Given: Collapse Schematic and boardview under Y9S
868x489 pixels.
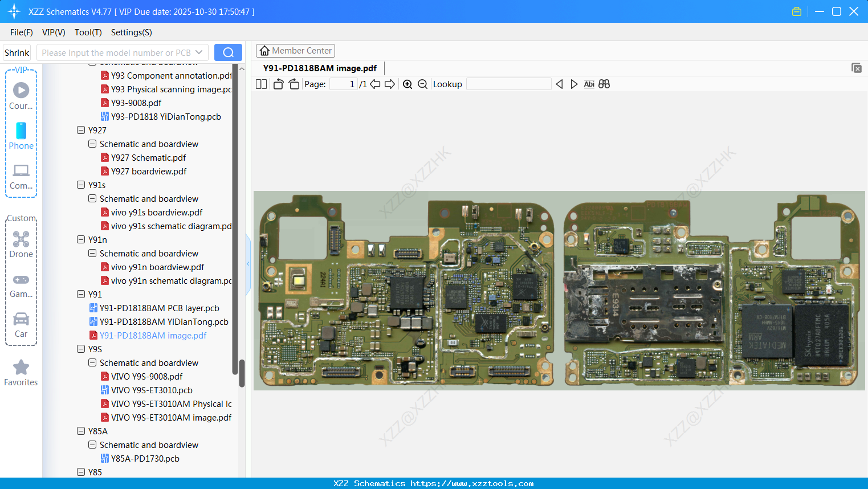Looking at the screenshot, I should click(92, 362).
